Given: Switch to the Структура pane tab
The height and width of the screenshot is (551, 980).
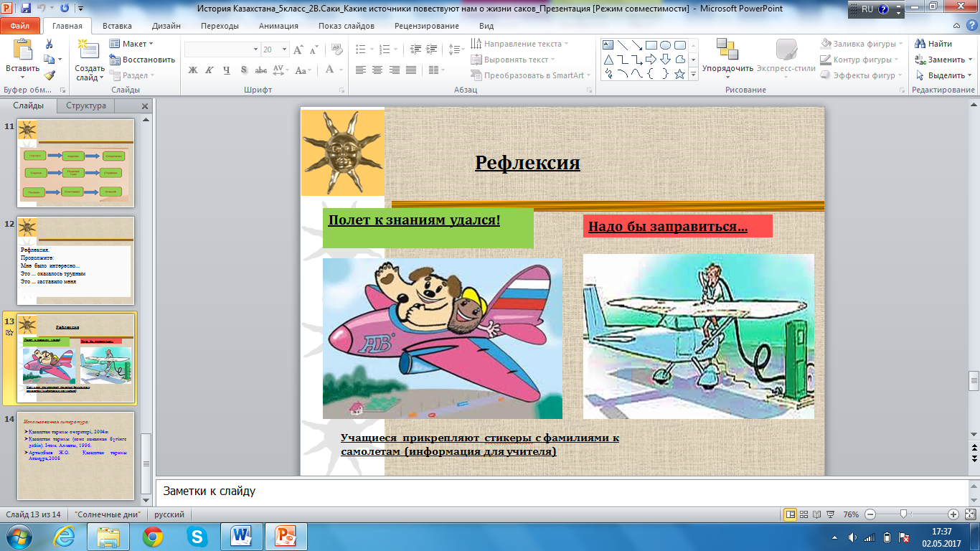Looking at the screenshot, I should (x=86, y=105).
